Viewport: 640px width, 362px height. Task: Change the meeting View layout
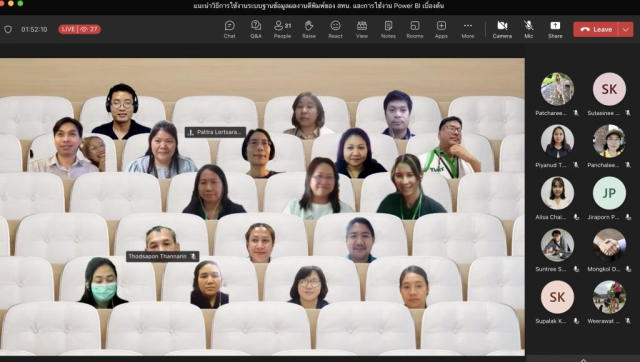(362, 29)
